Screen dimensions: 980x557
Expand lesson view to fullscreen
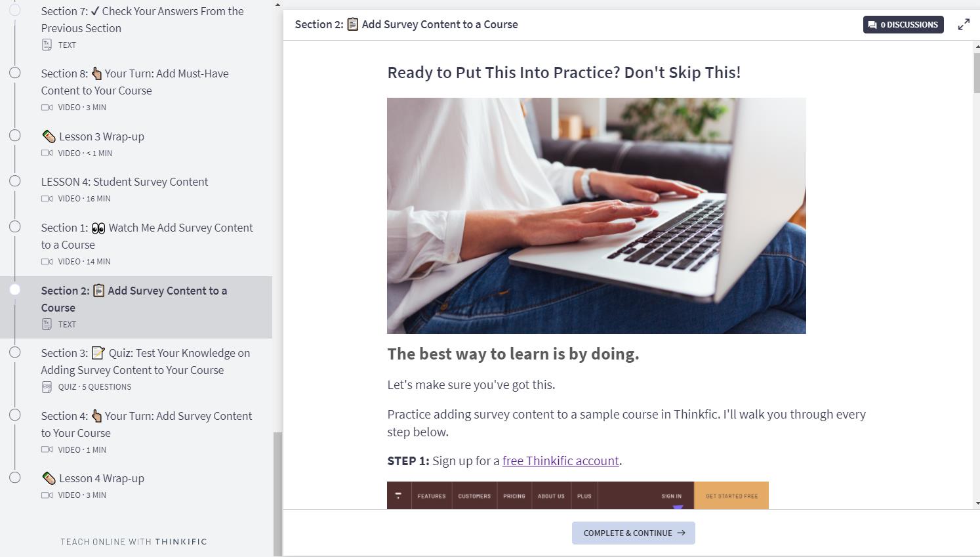[x=964, y=25]
